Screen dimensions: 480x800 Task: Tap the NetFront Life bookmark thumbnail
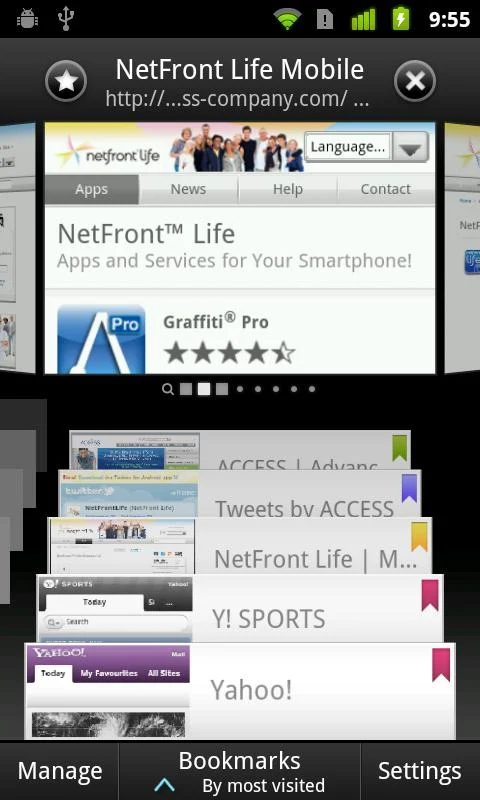click(122, 546)
